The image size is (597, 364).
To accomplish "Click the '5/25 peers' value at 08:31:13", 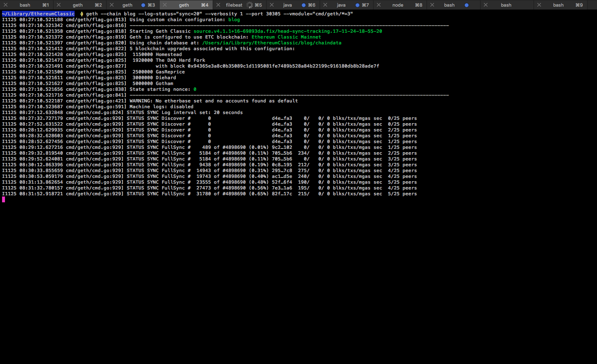I will pos(402,182).
